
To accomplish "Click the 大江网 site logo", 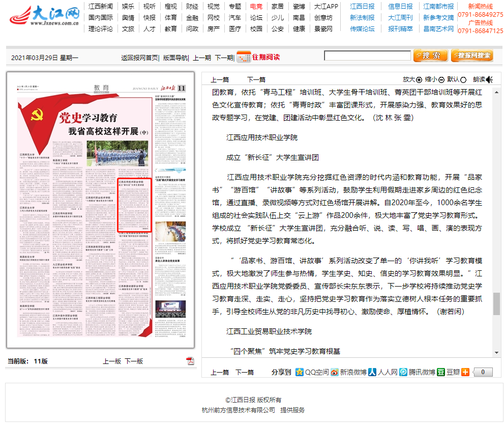I will (x=45, y=16).
